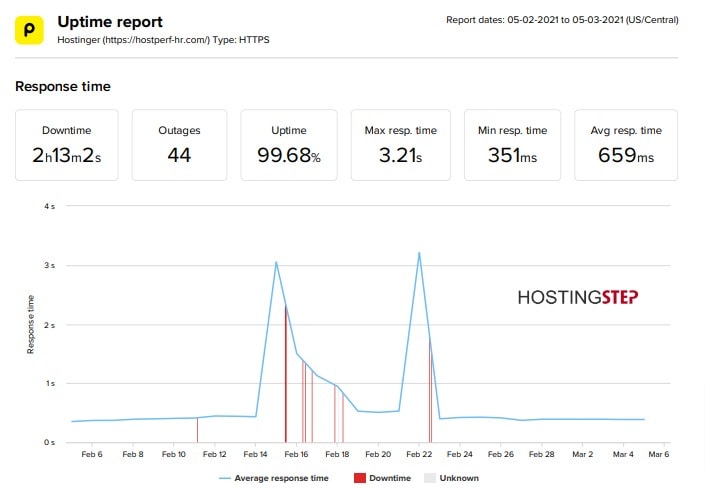Click the vertical Response time axis title
705x489 pixels.
(x=31, y=325)
